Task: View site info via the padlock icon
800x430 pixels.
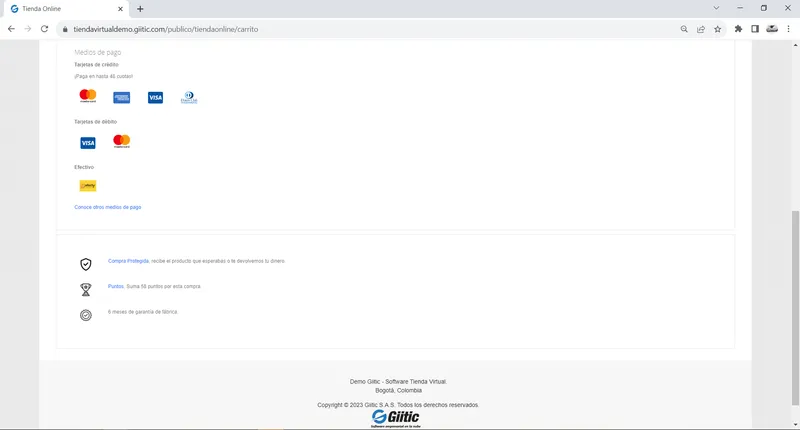Action: pyautogui.click(x=65, y=29)
